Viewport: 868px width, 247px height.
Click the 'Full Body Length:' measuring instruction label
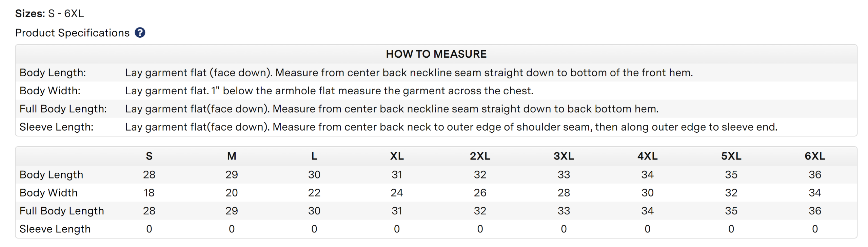63,109
